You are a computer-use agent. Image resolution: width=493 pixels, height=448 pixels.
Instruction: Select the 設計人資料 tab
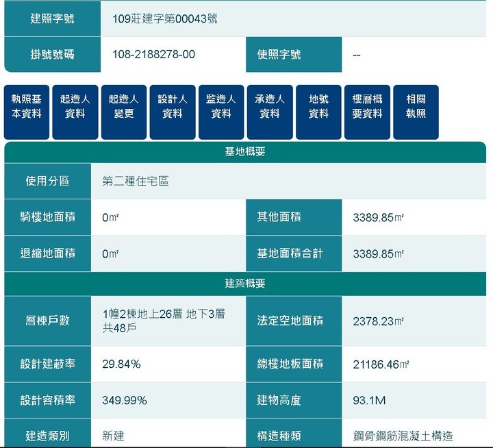173,112
